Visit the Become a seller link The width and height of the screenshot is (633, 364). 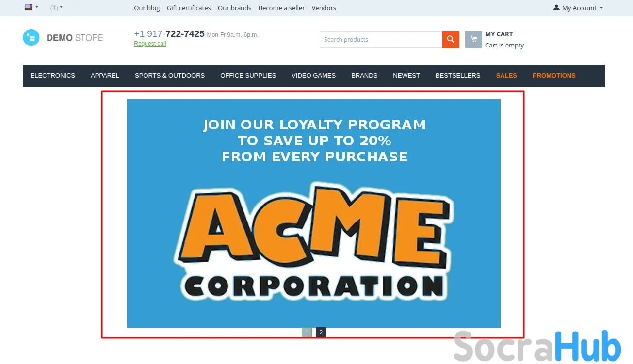click(x=282, y=8)
